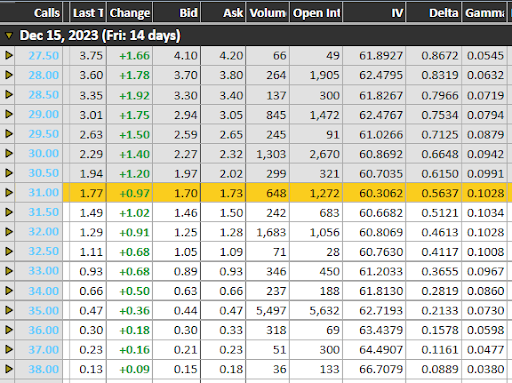Click the 1,683 volume cell
Viewport: 512px width, 383px height.
click(x=268, y=232)
